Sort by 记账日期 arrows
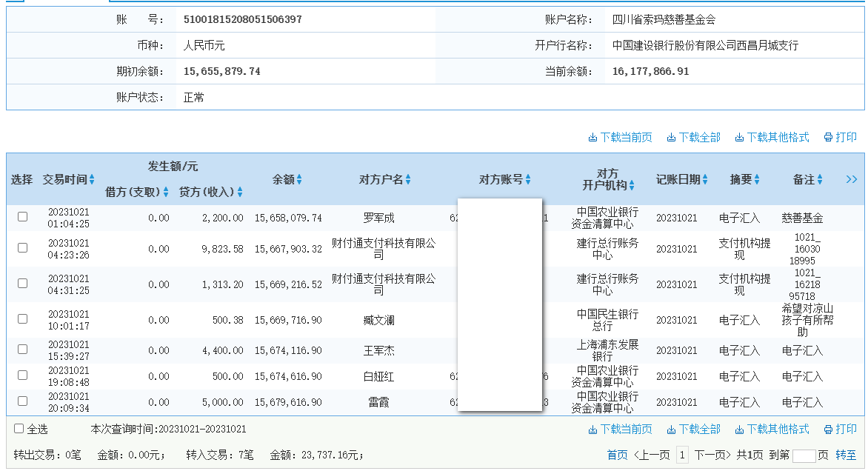The width and height of the screenshot is (868, 471). [705, 179]
